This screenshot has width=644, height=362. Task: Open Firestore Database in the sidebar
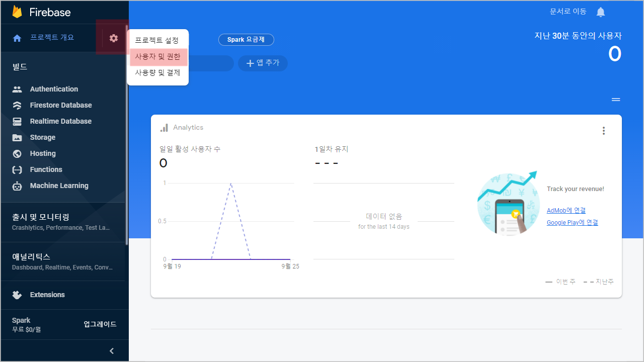pyautogui.click(x=61, y=105)
